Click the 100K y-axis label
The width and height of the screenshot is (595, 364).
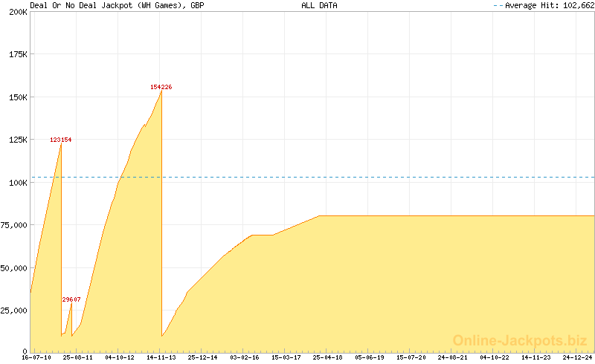point(18,183)
